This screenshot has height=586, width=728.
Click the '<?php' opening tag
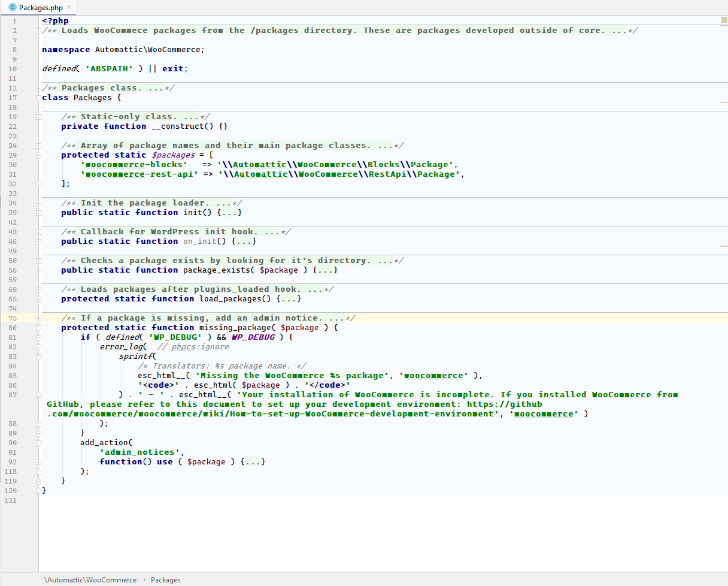pyautogui.click(x=55, y=21)
